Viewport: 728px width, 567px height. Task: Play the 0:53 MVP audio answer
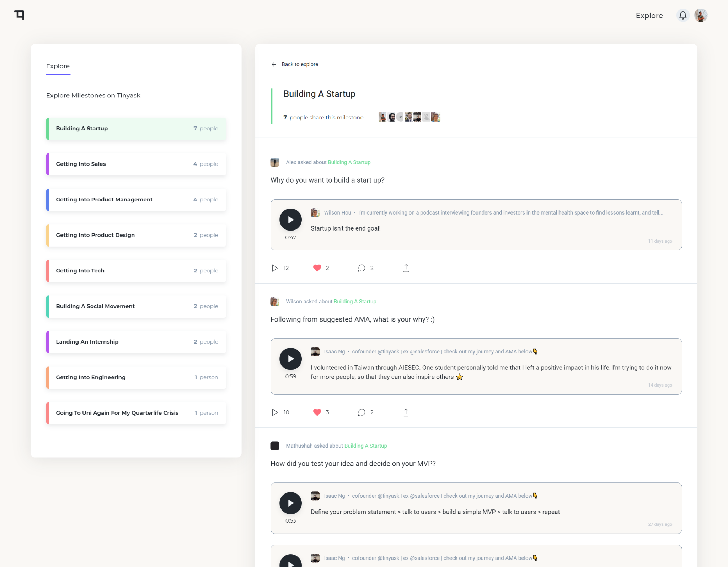pos(290,503)
